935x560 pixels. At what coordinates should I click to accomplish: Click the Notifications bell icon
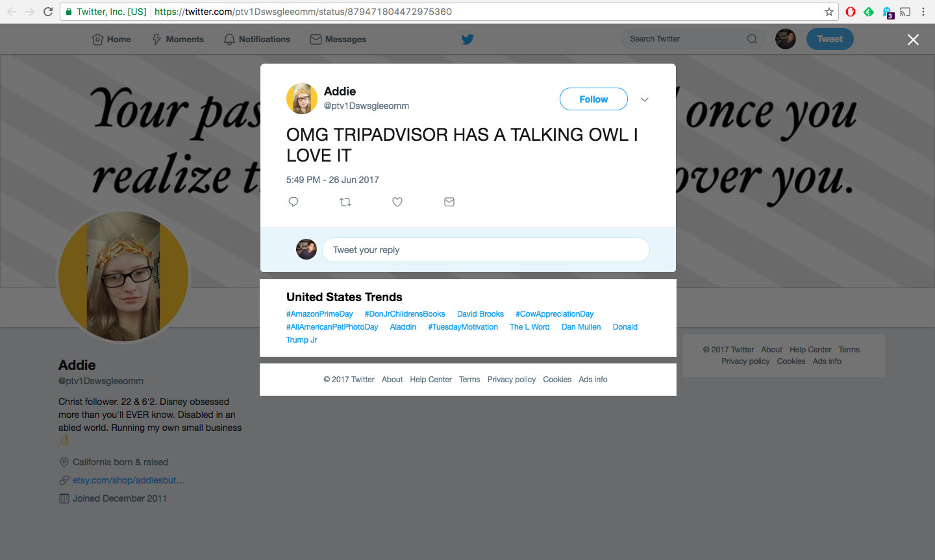(x=229, y=40)
